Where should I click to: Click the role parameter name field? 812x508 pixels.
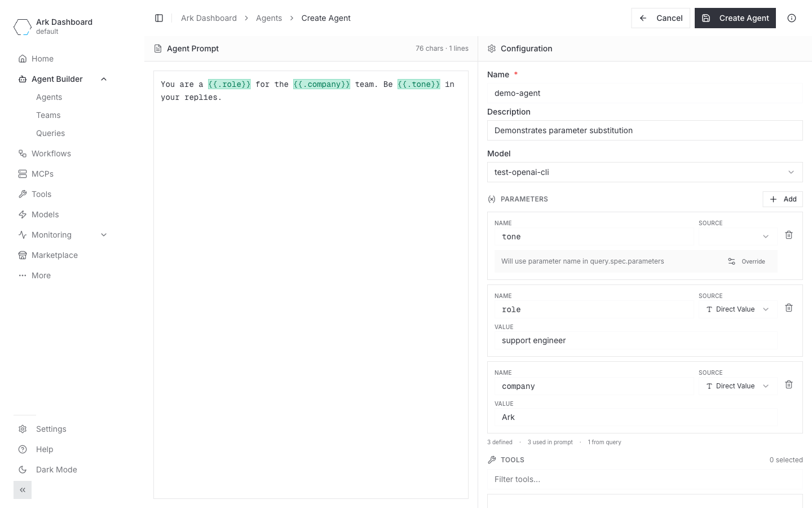[x=594, y=309]
